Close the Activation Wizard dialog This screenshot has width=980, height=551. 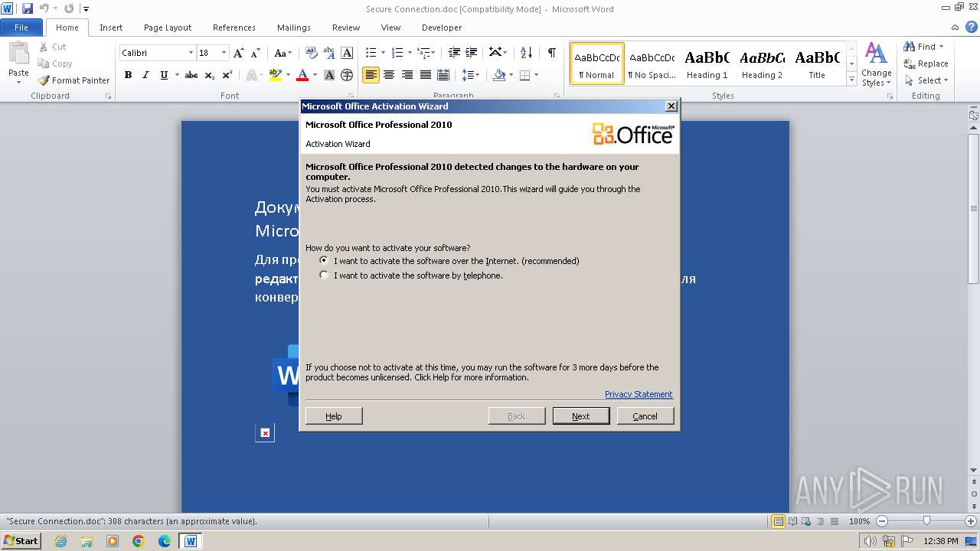coord(671,106)
